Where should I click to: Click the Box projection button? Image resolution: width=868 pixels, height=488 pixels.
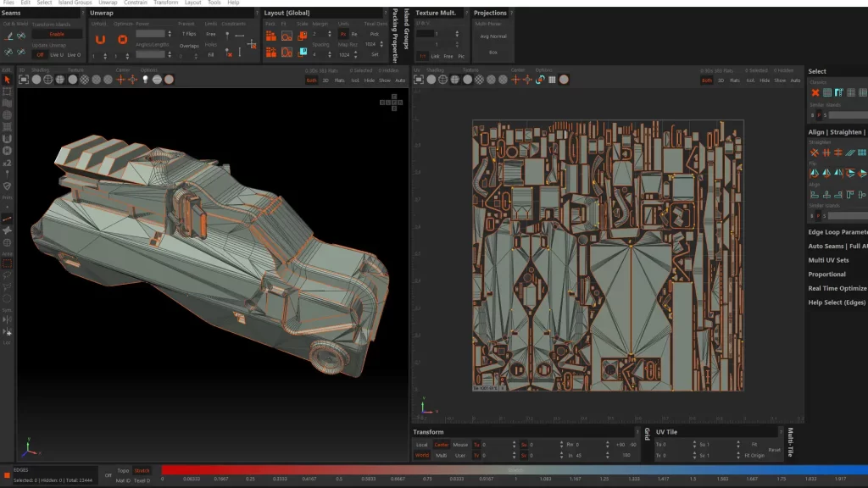tap(492, 52)
